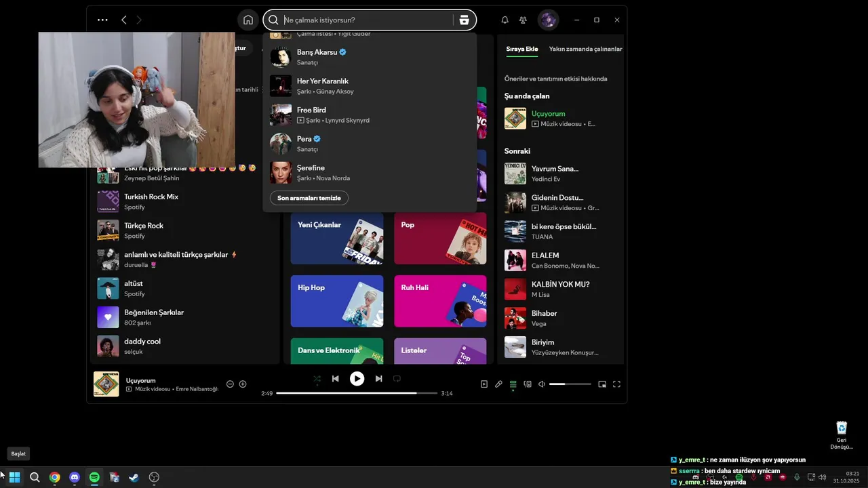Viewport: 868px width, 488px height.
Task: Open Hip Hop browse card
Action: pos(337,301)
